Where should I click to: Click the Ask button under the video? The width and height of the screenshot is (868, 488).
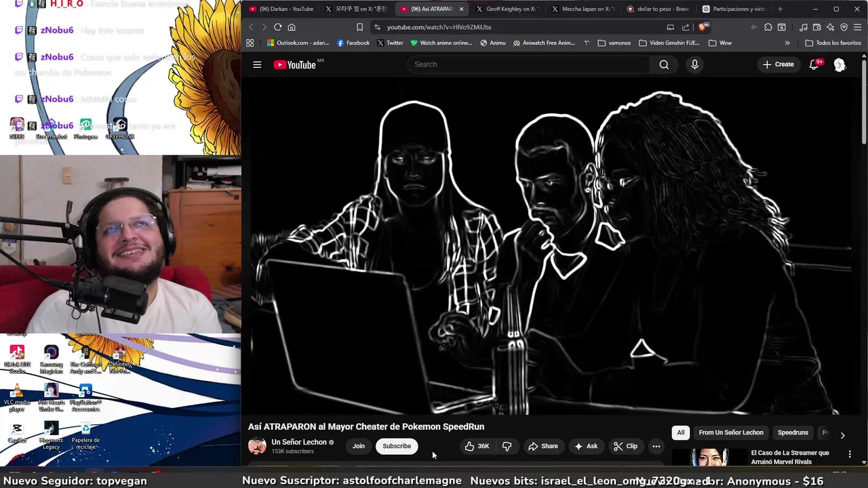click(x=585, y=446)
